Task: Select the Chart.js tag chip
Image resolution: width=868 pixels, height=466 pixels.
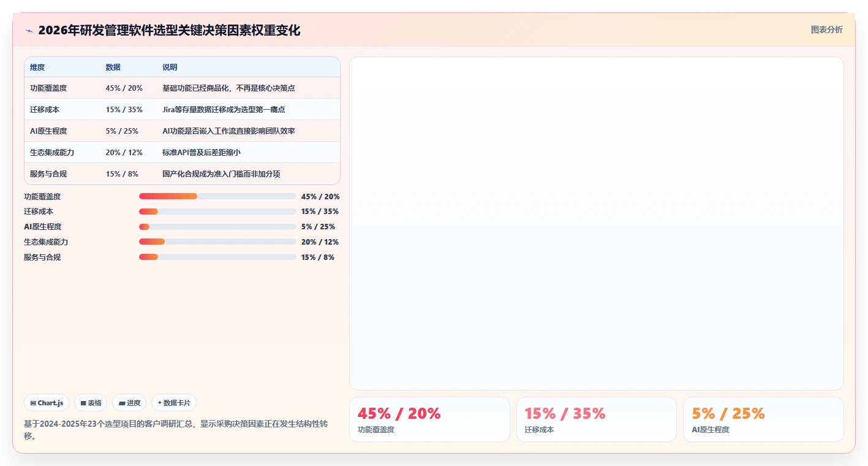Action: point(47,403)
